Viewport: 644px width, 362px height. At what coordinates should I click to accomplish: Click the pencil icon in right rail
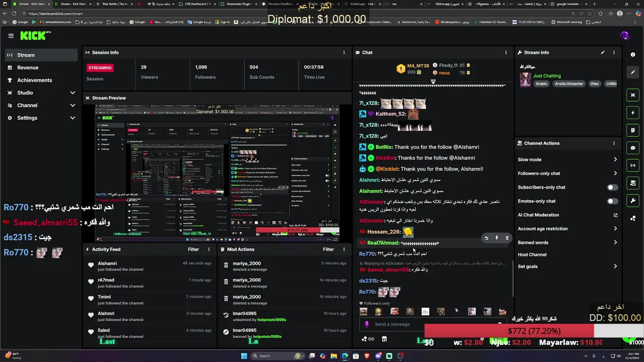tap(633, 72)
